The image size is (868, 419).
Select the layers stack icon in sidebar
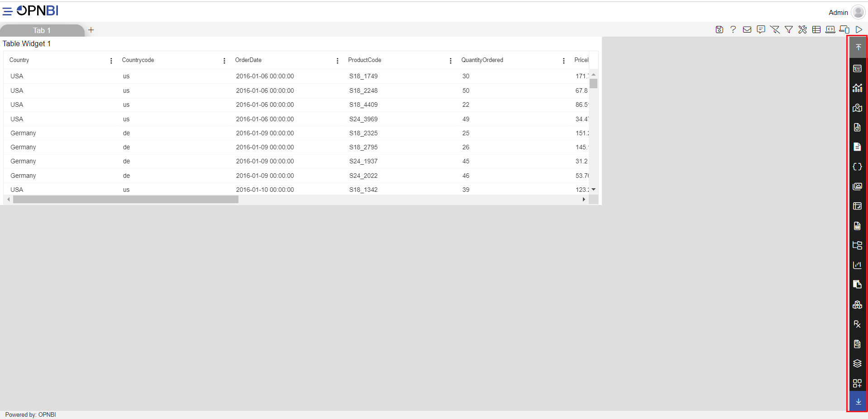[x=857, y=363]
